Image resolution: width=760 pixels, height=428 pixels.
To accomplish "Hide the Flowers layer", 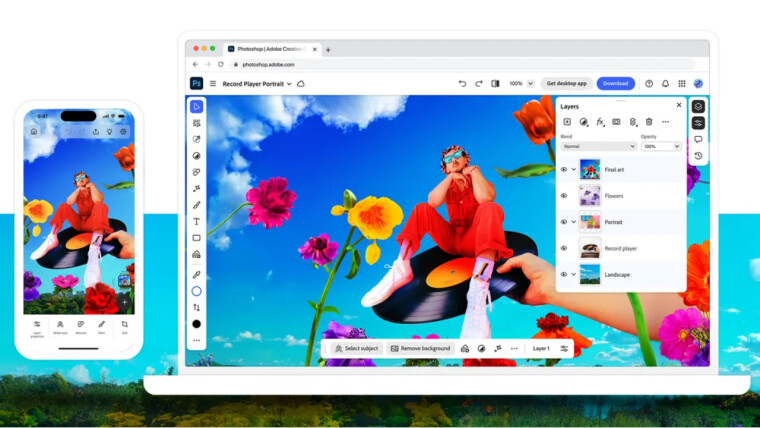I will [x=564, y=196].
